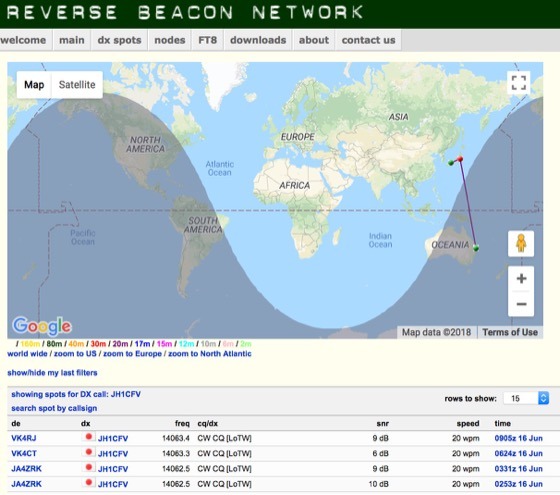
Task: Click green marker in western Japan
Action: (x=451, y=163)
